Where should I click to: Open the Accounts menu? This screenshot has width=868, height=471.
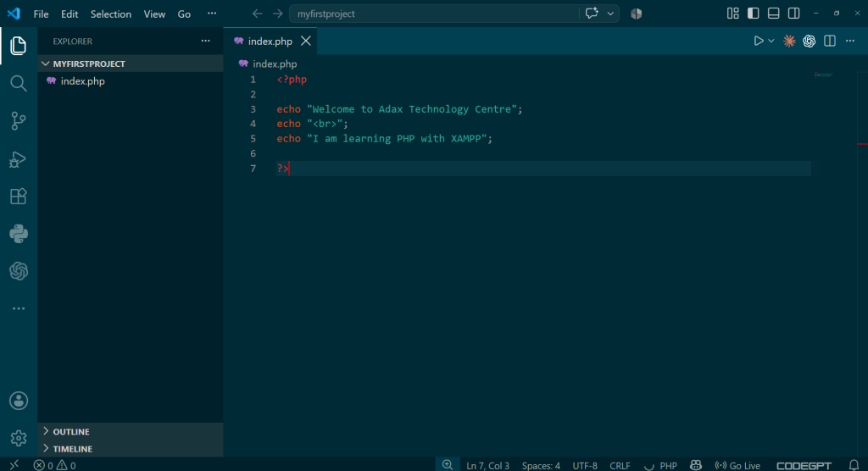point(19,401)
